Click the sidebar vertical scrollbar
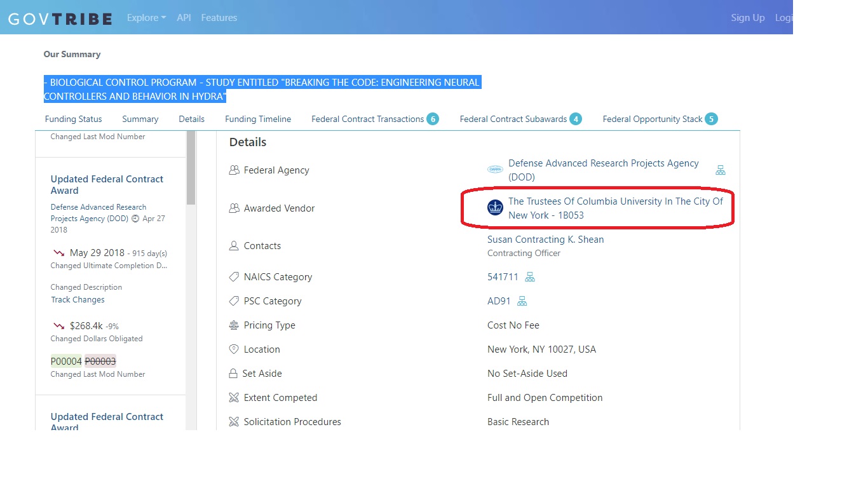The height and width of the screenshot is (488, 868). [x=191, y=168]
